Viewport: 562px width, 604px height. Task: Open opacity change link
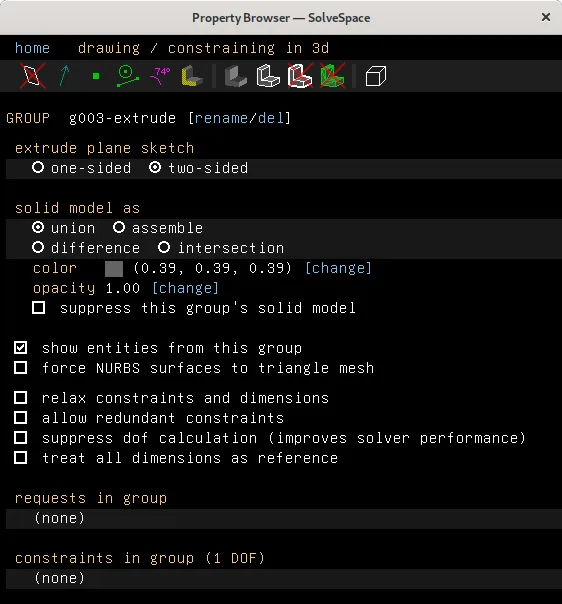pyautogui.click(x=185, y=288)
